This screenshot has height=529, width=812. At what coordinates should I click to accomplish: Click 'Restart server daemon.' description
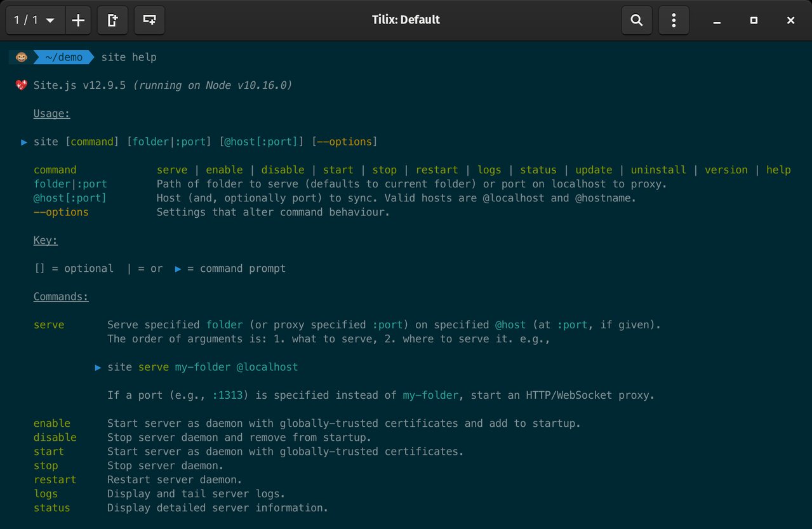(175, 479)
